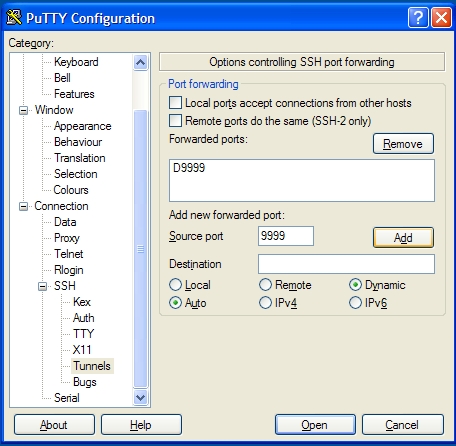Open the Data category
The height and width of the screenshot is (446, 456).
click(65, 222)
